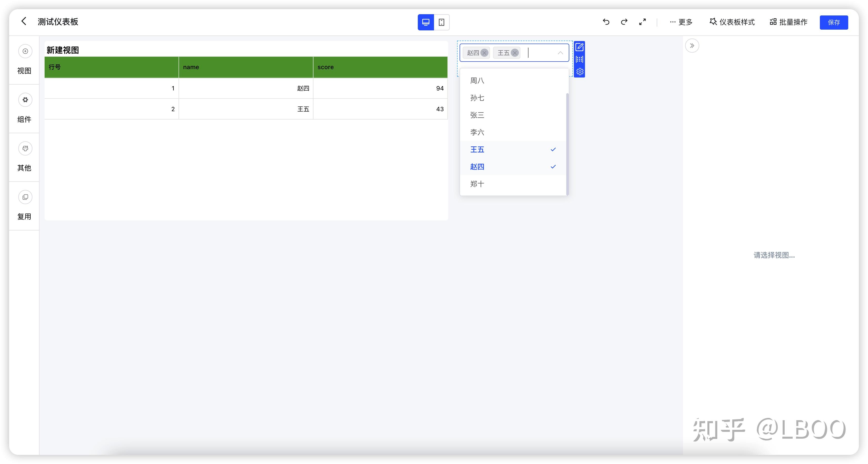Collapse the dropdown with the chevron arrow
This screenshot has height=464, width=868.
[x=560, y=53]
